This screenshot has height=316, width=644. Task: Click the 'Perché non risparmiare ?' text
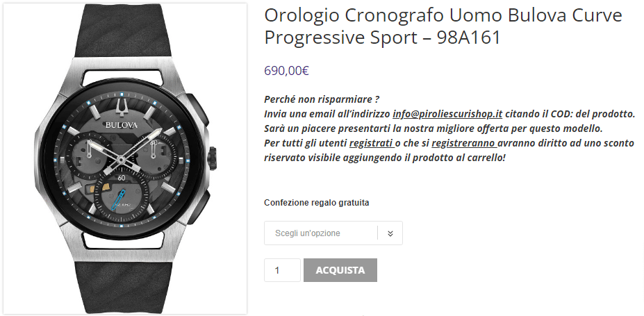[322, 99]
